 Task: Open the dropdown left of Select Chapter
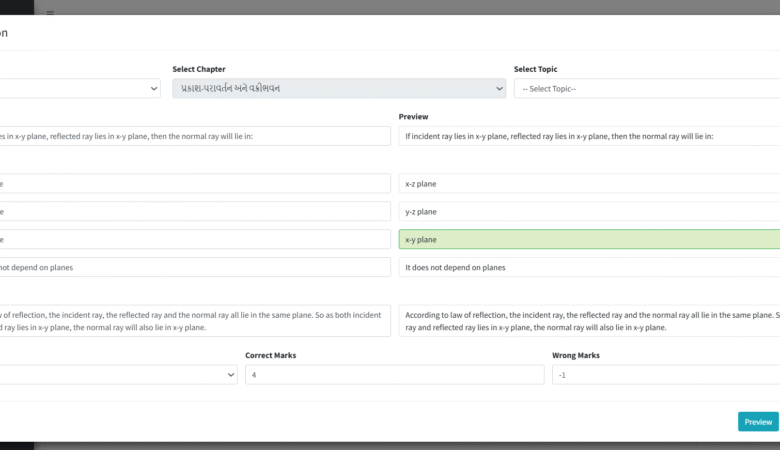(80, 89)
